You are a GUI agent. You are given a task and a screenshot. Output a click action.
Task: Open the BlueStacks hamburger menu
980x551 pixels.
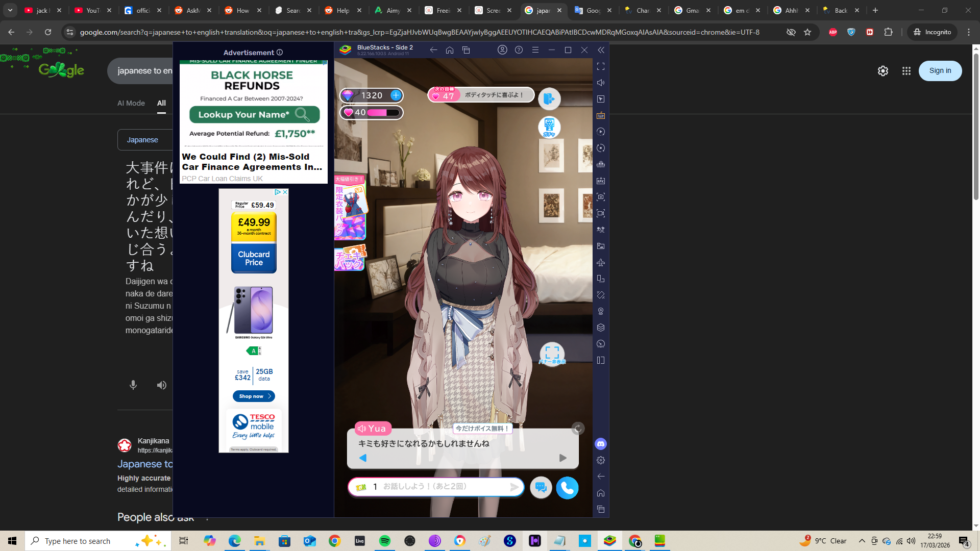click(535, 50)
